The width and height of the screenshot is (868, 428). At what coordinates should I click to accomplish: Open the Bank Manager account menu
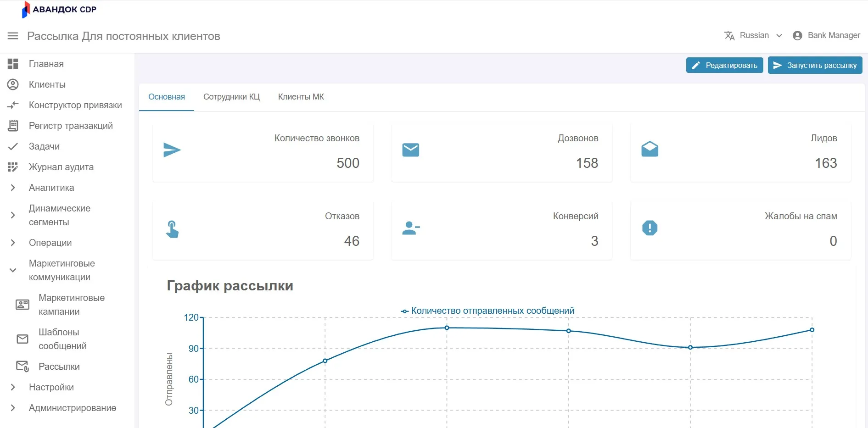coord(826,36)
